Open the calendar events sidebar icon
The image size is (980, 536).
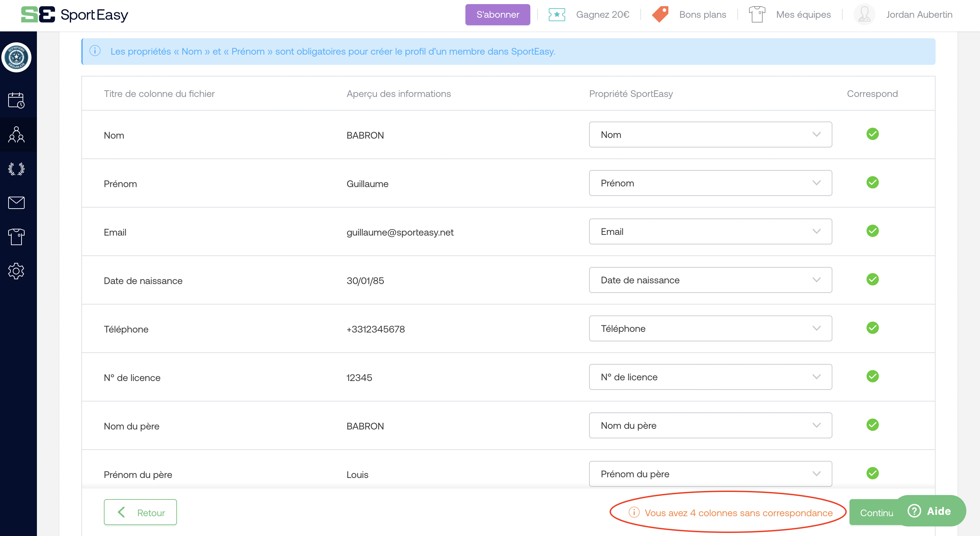click(x=16, y=100)
